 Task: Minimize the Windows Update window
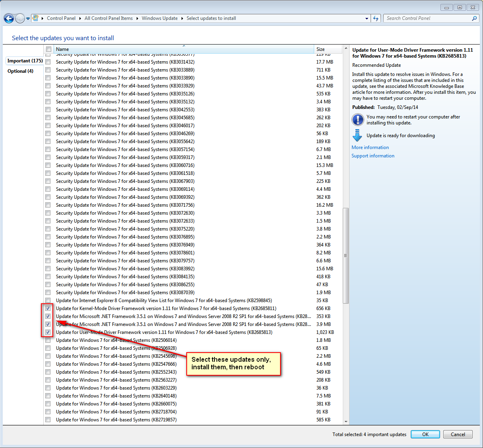pyautogui.click(x=447, y=7)
